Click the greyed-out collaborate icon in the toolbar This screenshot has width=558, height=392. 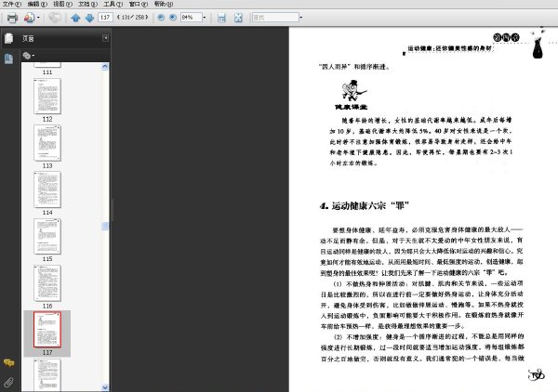tap(55, 18)
